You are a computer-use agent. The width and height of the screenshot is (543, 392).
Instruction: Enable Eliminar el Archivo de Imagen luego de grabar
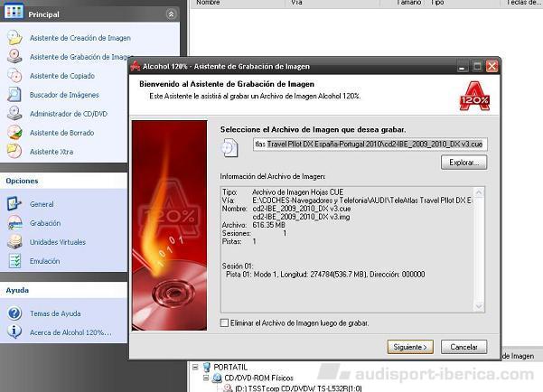point(224,322)
